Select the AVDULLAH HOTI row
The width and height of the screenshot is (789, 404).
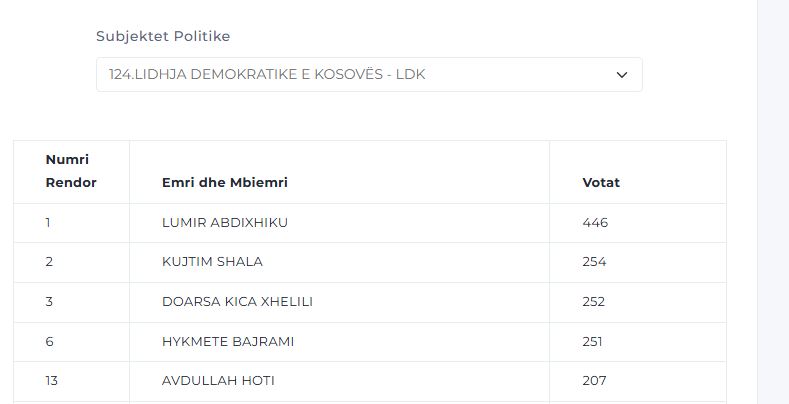coord(218,381)
